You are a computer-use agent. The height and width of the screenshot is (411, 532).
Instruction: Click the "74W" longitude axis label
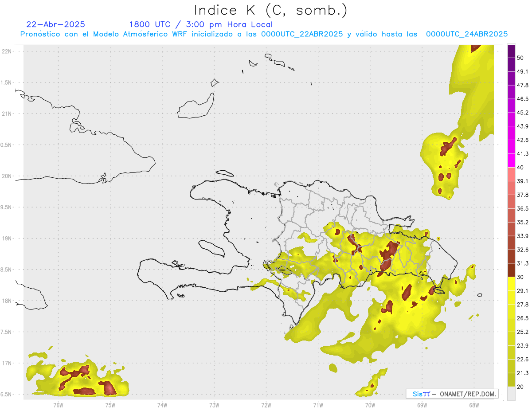pyautogui.click(x=162, y=405)
